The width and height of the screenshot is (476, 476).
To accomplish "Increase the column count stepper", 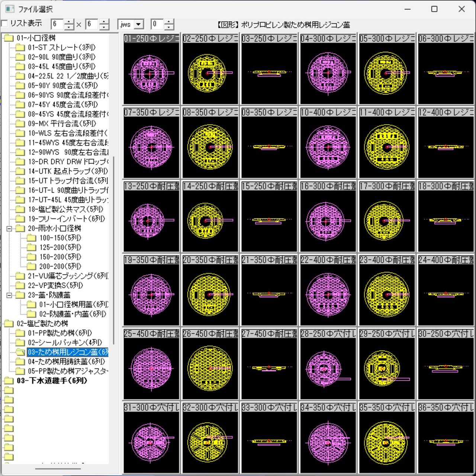I will [x=69, y=22].
